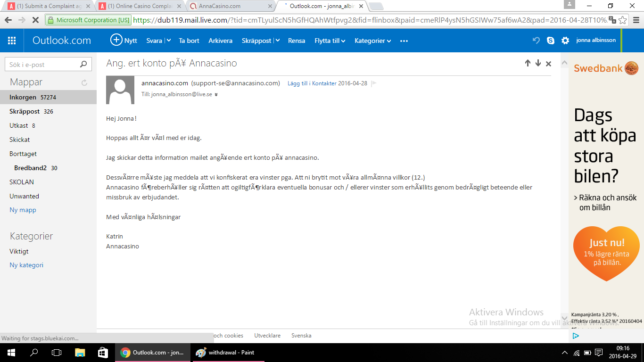This screenshot has width=644, height=362.
Task: Open Windows Store from taskbar
Action: click(102, 353)
